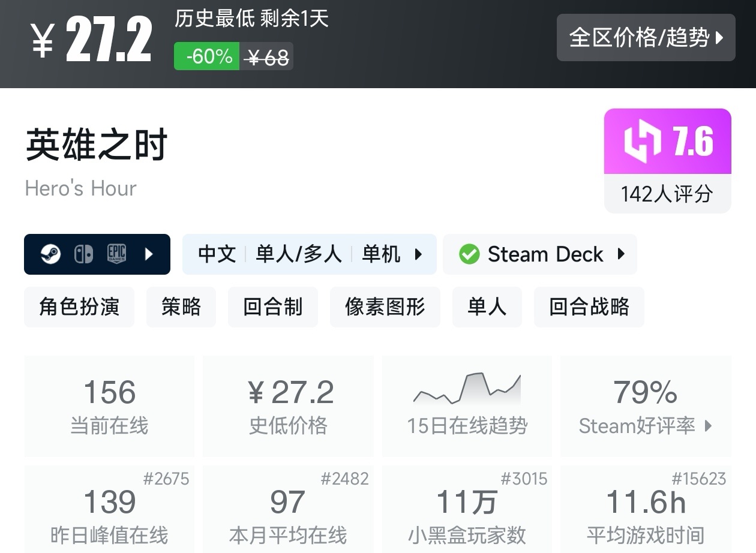Screen dimensions: 756x553
Task: Open the 小黑盒玩家数 stat card
Action: pos(467,510)
